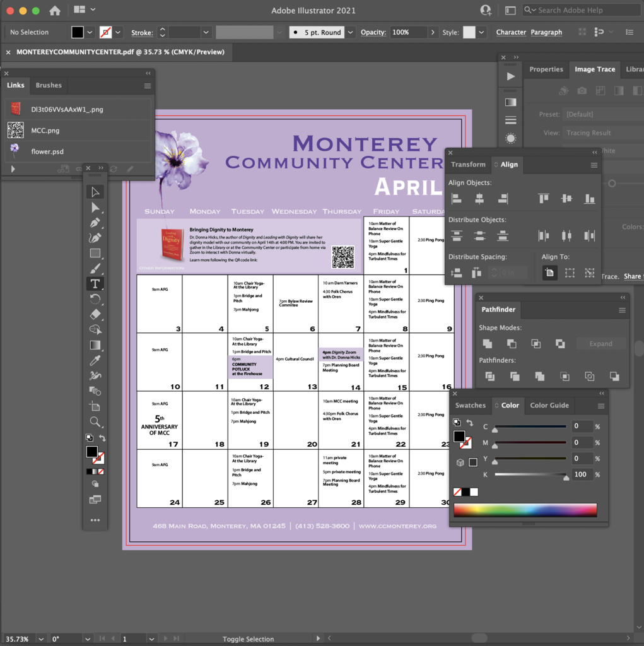Open the workspace layout switcher dropdown

(85, 9)
